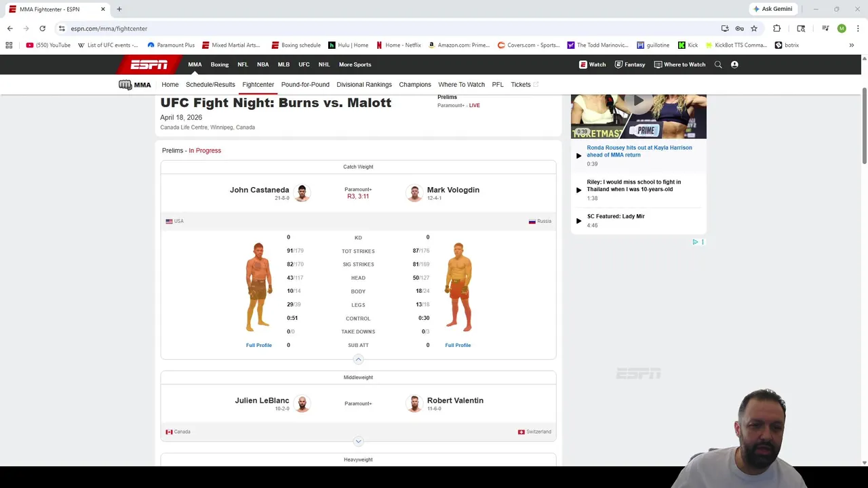The width and height of the screenshot is (868, 488).
Task: Open Where to Watch in top header
Action: tap(679, 64)
